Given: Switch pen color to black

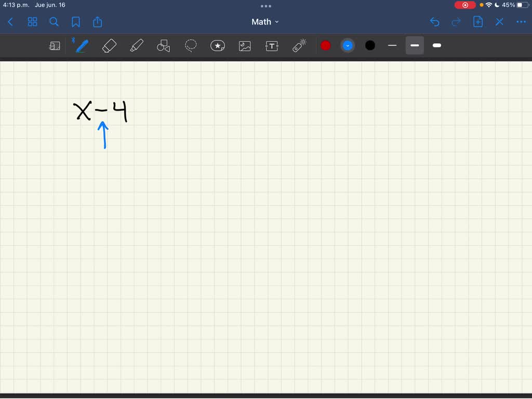Looking at the screenshot, I should [369, 46].
